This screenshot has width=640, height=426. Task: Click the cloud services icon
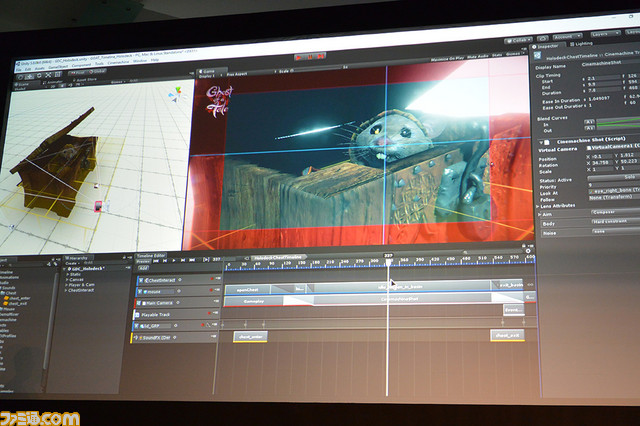point(542,38)
